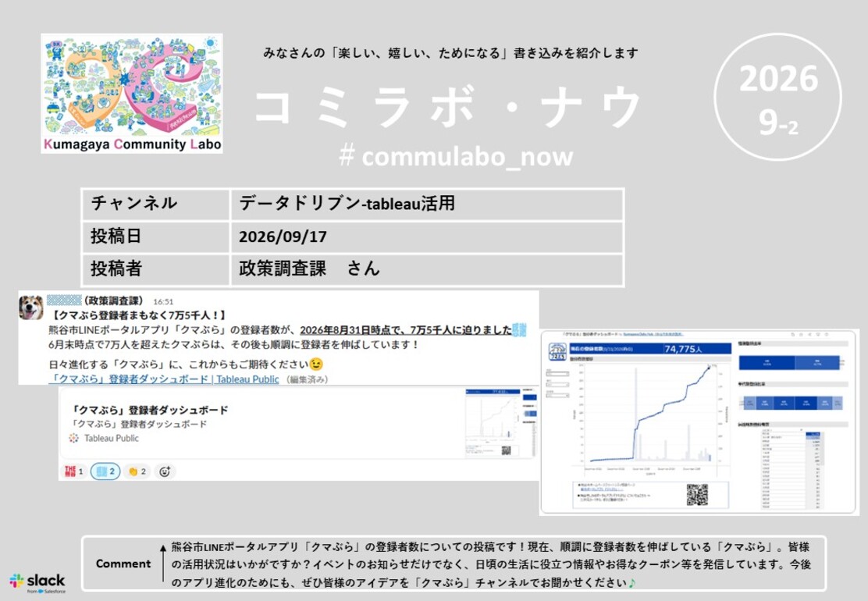Click the multi-segment blue age ratio bar
Screen dimensions: 868x601
pyautogui.click(x=791, y=403)
